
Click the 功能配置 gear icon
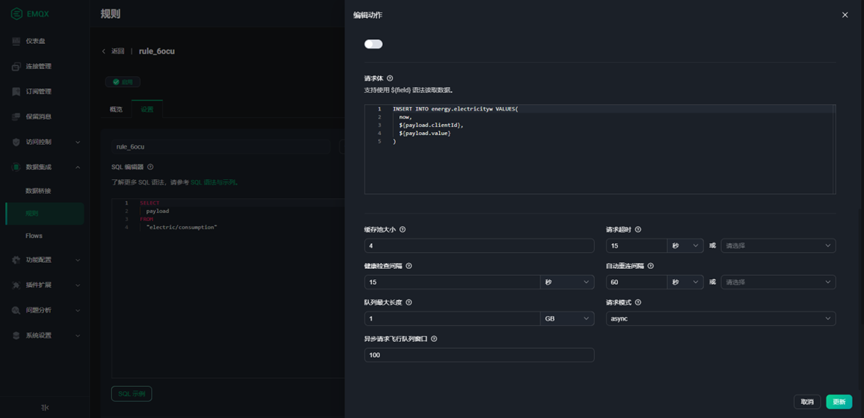[17, 260]
